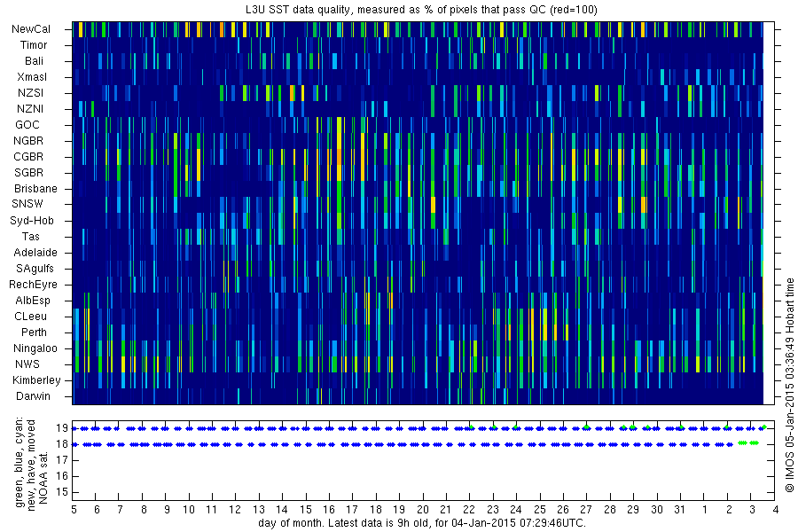Screen dimensions: 798x532
Task: Select the Perth row label
Action: click(34, 332)
